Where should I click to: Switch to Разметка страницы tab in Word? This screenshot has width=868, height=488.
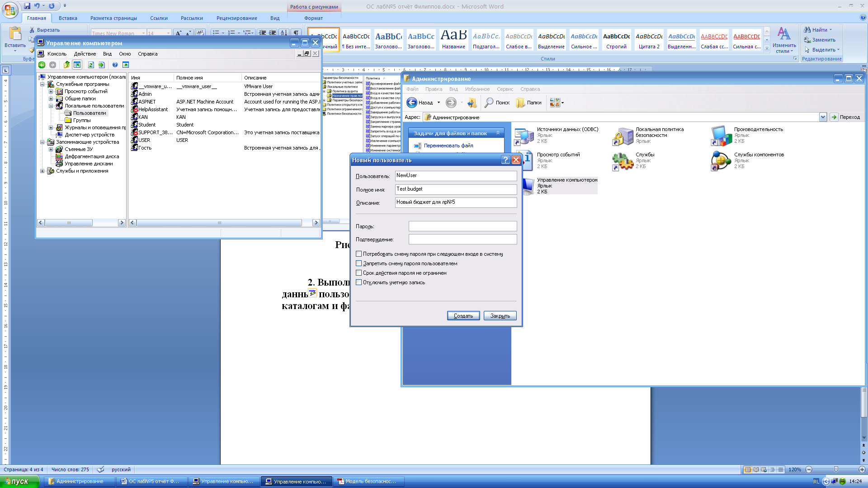point(113,18)
